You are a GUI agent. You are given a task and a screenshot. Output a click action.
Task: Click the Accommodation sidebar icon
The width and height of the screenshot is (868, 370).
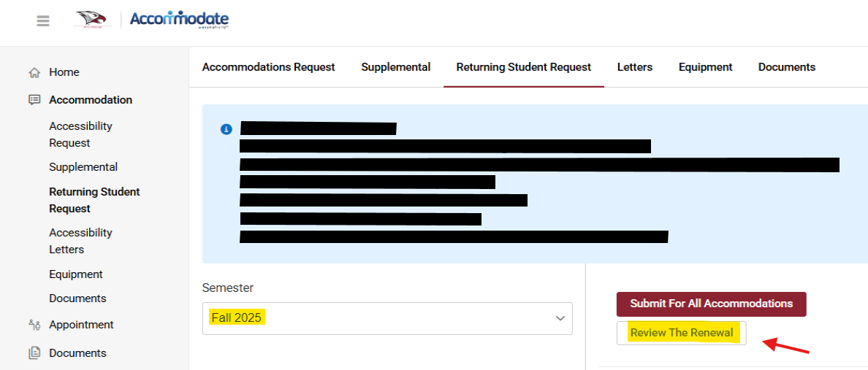[x=34, y=100]
